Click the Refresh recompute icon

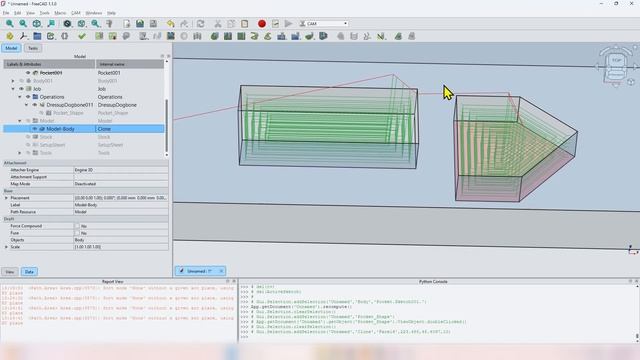(x=200, y=24)
